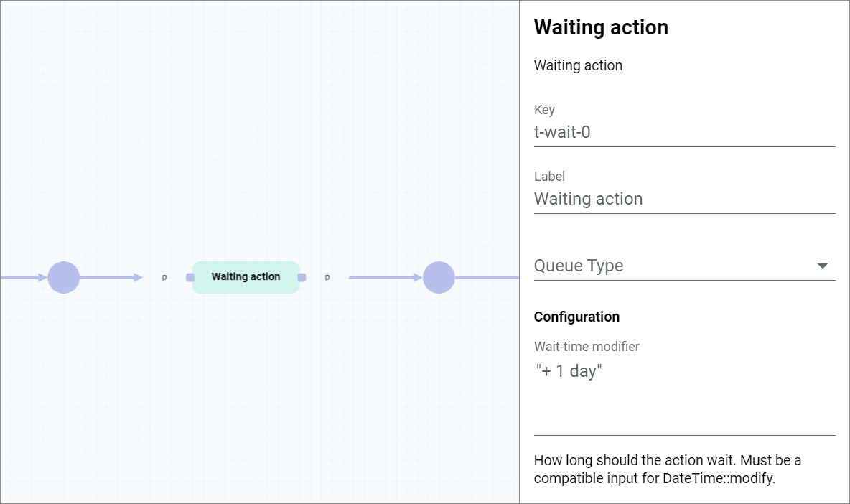This screenshot has height=504, width=850.
Task: Click the Key field label
Action: tap(544, 110)
